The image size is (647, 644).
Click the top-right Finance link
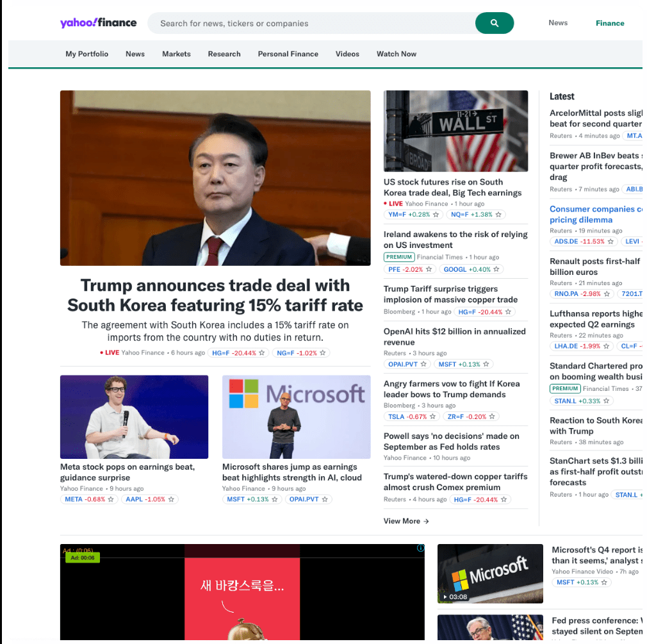[x=610, y=23]
